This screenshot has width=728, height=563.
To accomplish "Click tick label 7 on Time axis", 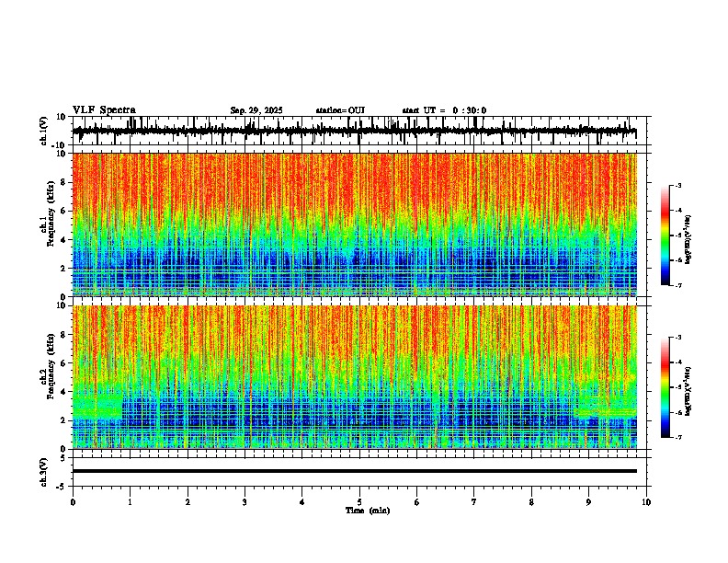I will point(474,502).
